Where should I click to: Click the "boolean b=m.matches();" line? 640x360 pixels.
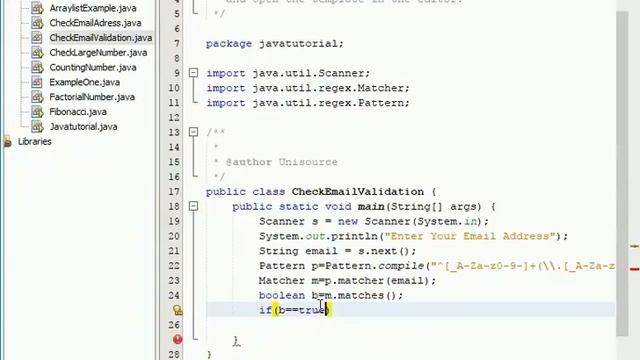(x=331, y=296)
